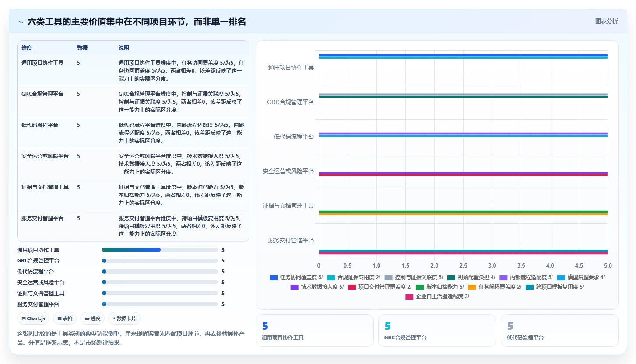636x364 pixels.
Task: Open the 通用项目协作工具 data card
Action: click(314, 330)
